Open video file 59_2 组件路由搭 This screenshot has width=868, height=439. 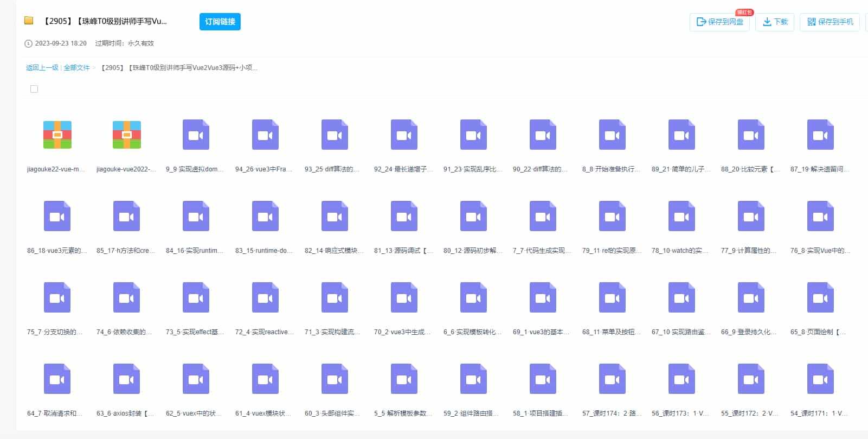(474, 379)
